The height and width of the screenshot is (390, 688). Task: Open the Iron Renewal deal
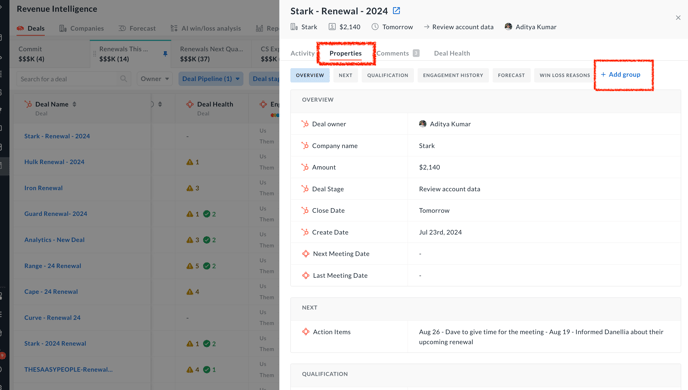coord(43,188)
